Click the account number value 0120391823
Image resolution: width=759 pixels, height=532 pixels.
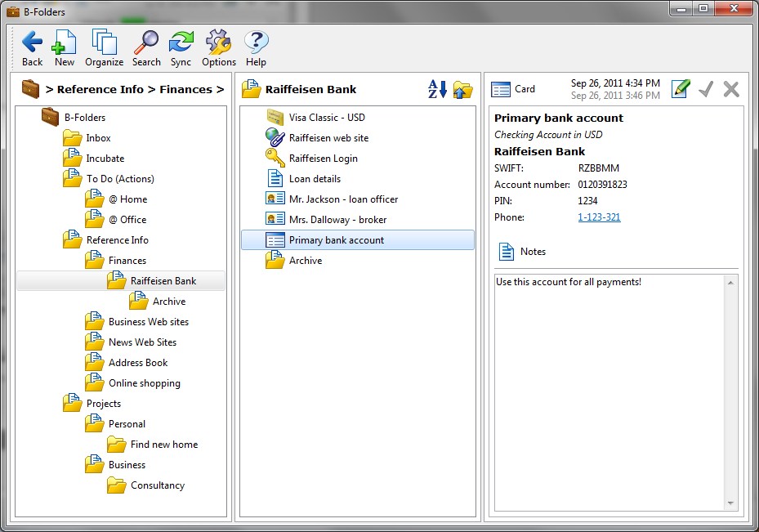pyautogui.click(x=602, y=185)
